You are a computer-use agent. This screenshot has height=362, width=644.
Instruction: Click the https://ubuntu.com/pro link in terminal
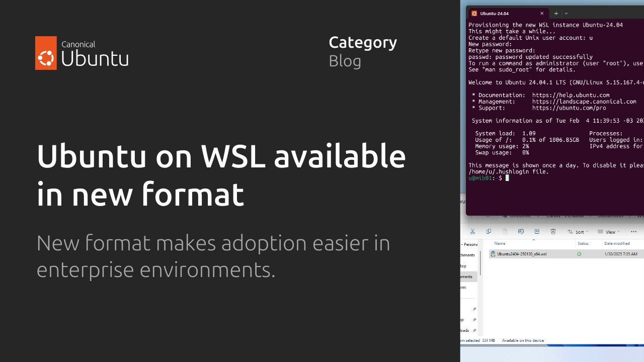[x=569, y=108]
